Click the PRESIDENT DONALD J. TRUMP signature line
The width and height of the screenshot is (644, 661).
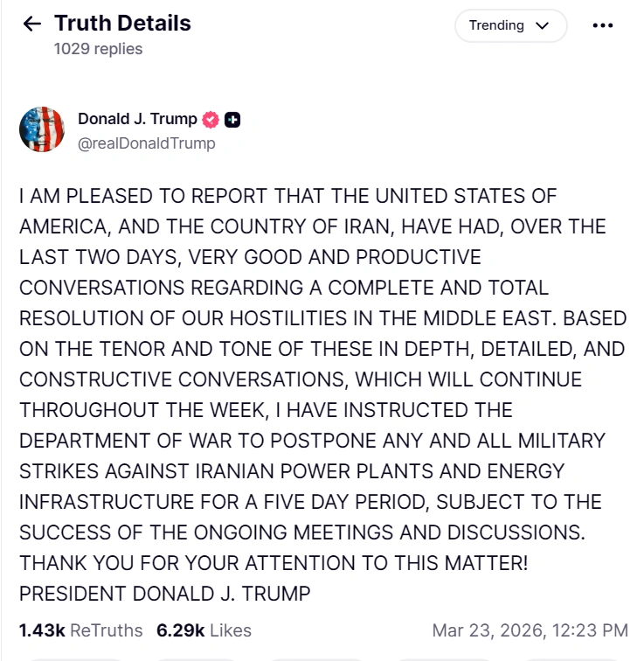pos(164,594)
